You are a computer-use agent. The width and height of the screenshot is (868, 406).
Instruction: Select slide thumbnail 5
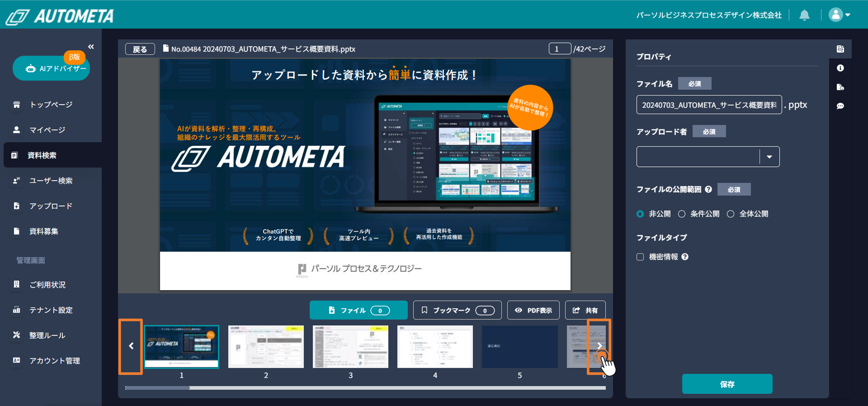pos(519,346)
